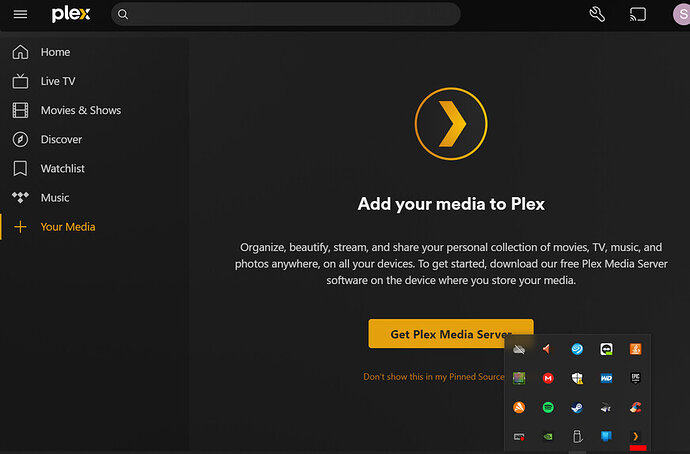Open the Music section
Image resolution: width=690 pixels, height=454 pixels.
[x=55, y=197]
